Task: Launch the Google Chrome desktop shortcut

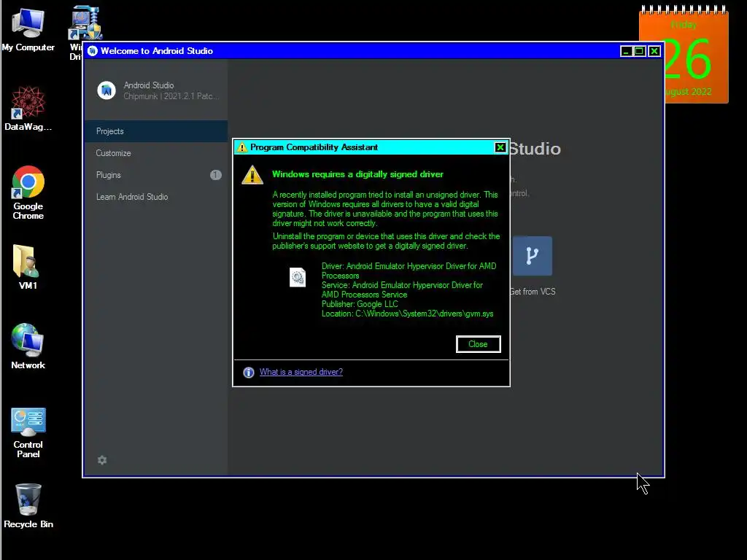Action: tap(28, 192)
